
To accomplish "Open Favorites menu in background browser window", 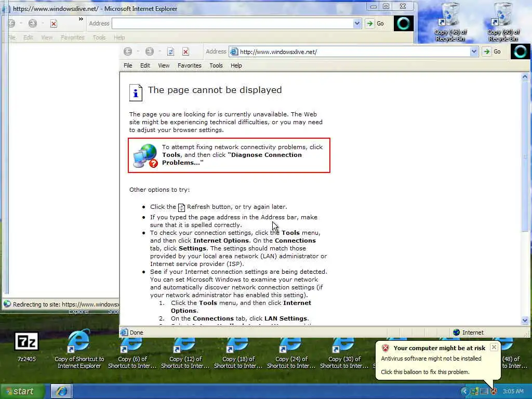I will [x=72, y=37].
